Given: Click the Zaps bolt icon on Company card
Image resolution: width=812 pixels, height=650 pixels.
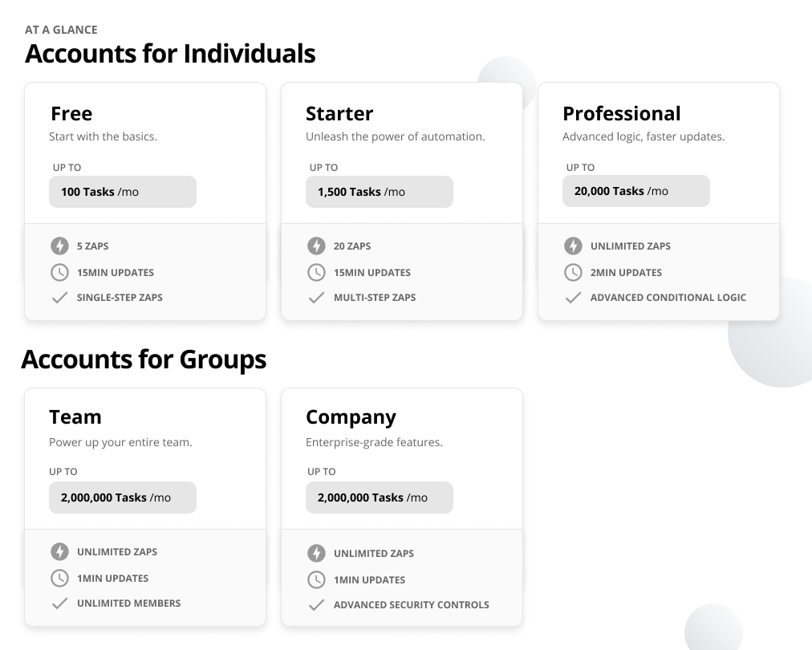Looking at the screenshot, I should (x=316, y=553).
